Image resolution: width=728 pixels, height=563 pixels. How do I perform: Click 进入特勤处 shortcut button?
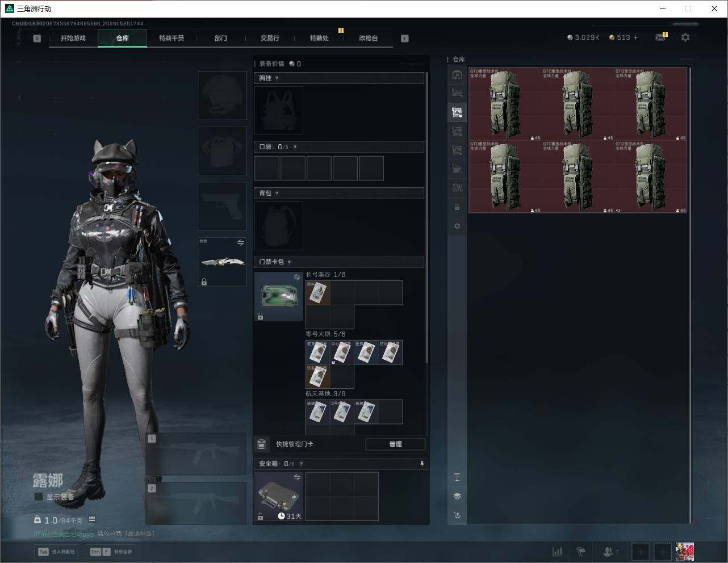point(57,552)
